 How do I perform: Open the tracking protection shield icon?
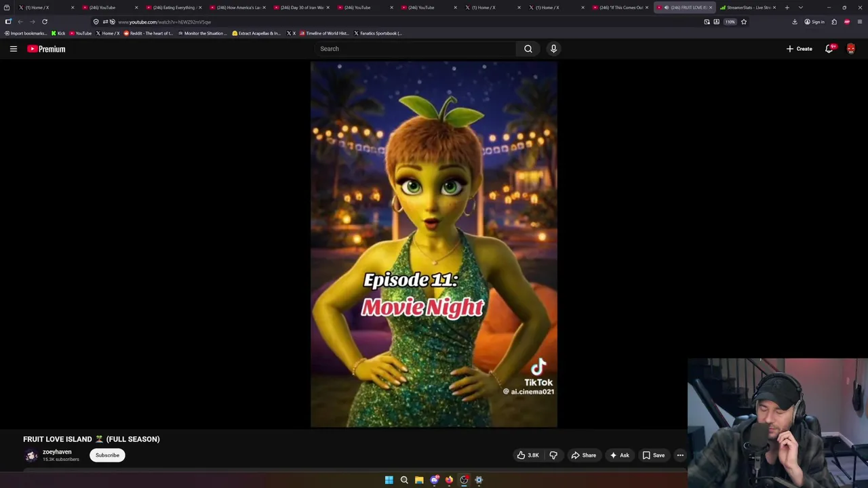[96, 22]
